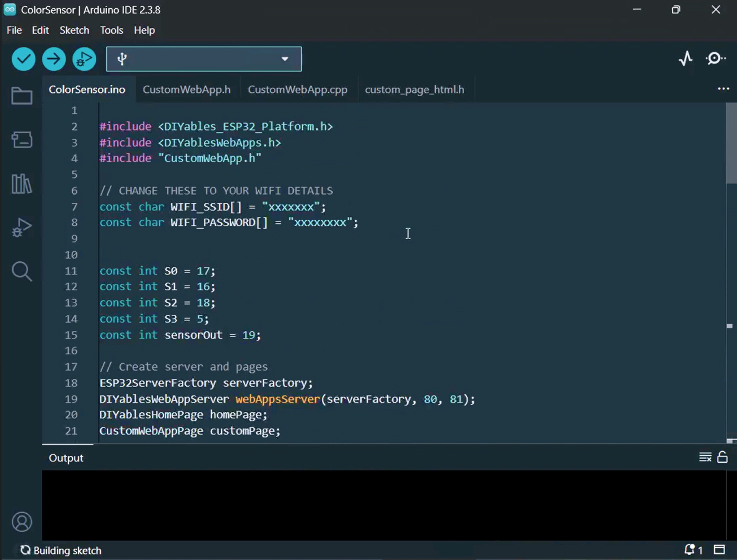This screenshot has width=737, height=560.
Task: Click the sensorOut variable name
Action: coord(193,335)
